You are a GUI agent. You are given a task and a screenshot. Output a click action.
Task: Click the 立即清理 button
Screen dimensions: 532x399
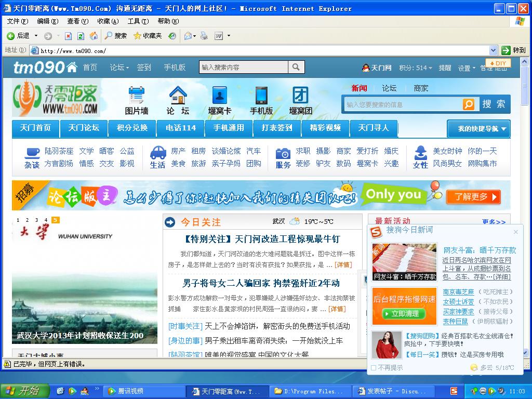click(x=404, y=314)
